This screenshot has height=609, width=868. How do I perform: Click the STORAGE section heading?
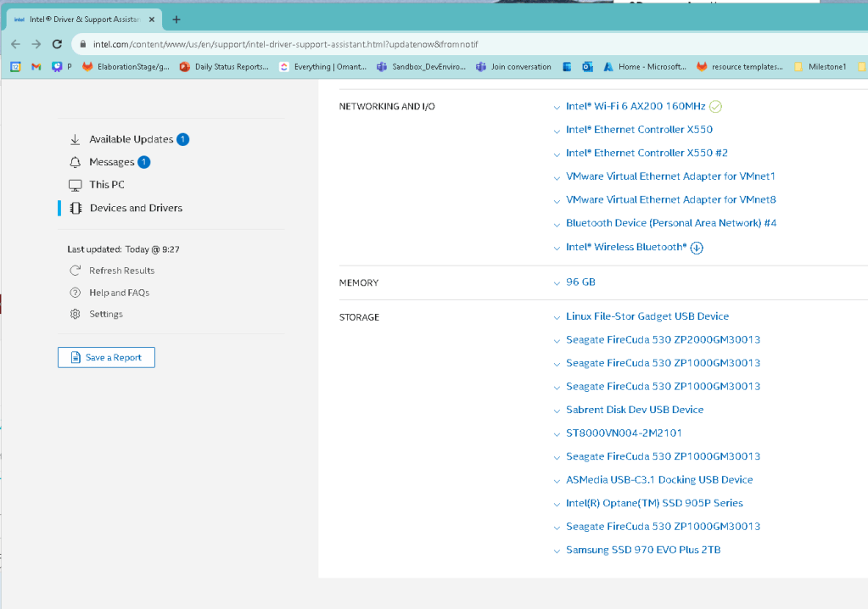pyautogui.click(x=359, y=317)
